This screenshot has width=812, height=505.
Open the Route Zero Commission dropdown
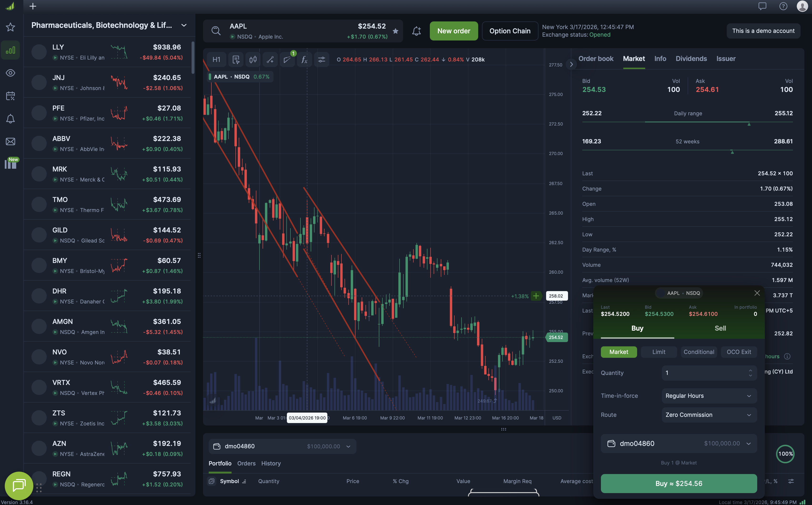(x=709, y=415)
